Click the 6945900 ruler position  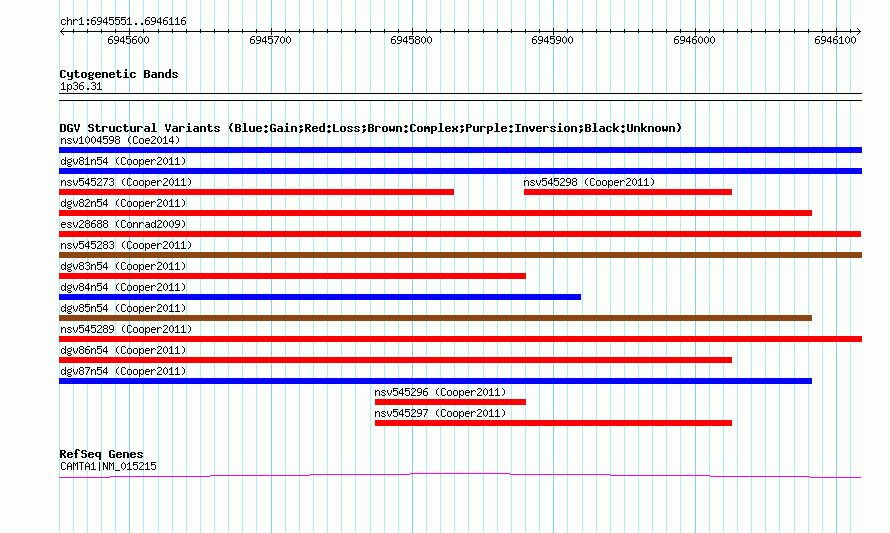pos(552,40)
